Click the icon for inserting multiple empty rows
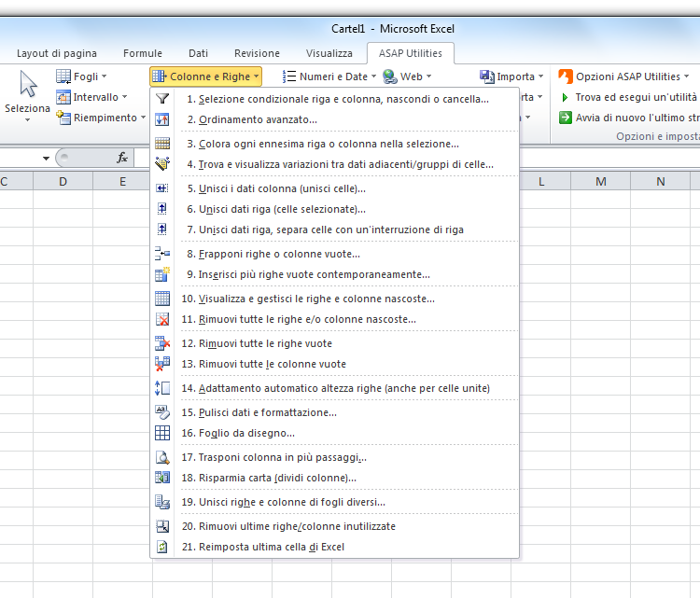 point(162,274)
